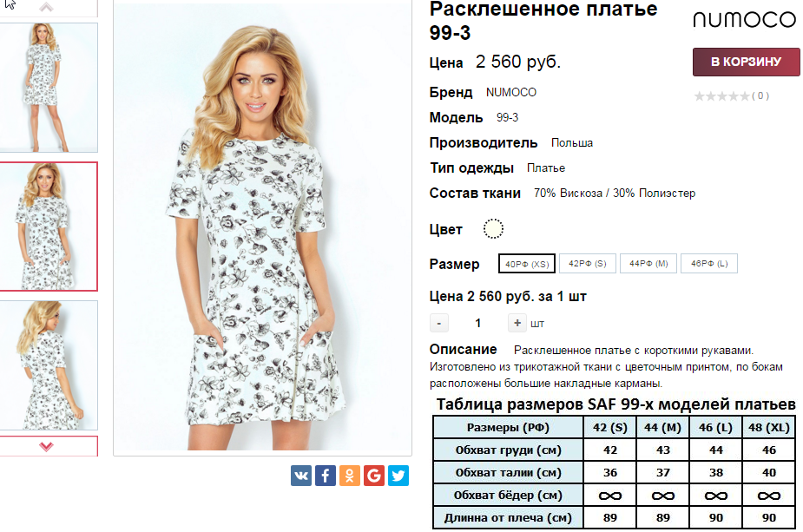The height and width of the screenshot is (532, 803).
Task: Show previous thumbnails with up arrow
Action: point(46,7)
